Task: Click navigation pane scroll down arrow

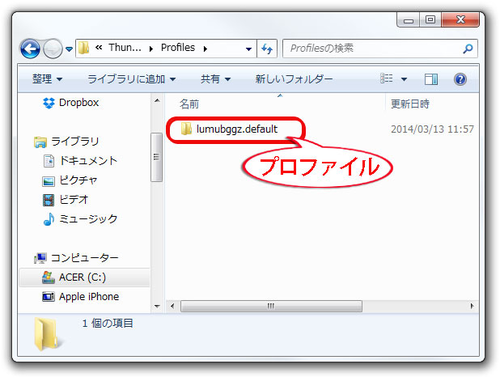Action: (157, 306)
